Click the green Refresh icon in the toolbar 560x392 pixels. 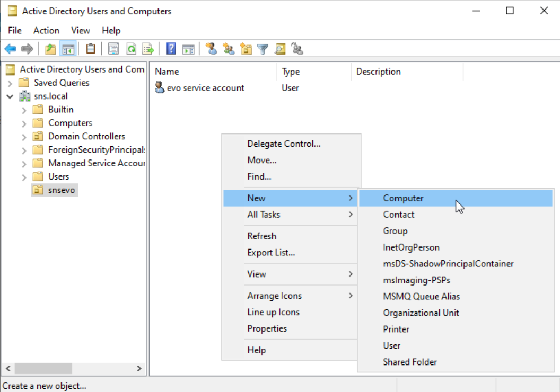point(132,49)
